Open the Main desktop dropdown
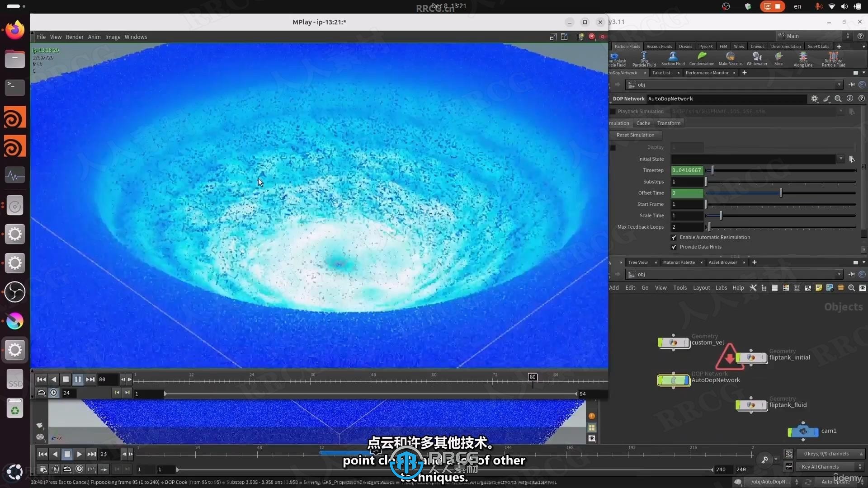This screenshot has width=868, height=488. (813, 36)
